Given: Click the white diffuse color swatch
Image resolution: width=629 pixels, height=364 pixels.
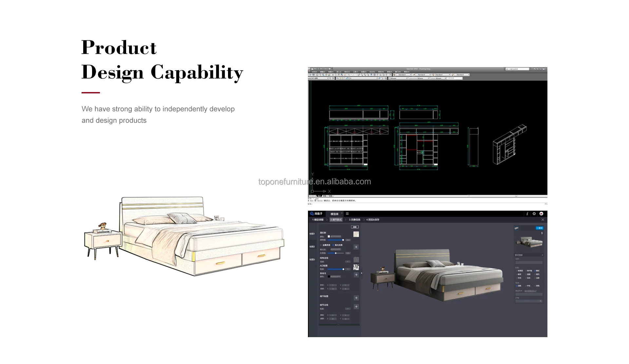Looking at the screenshot, I should pyautogui.click(x=329, y=236).
